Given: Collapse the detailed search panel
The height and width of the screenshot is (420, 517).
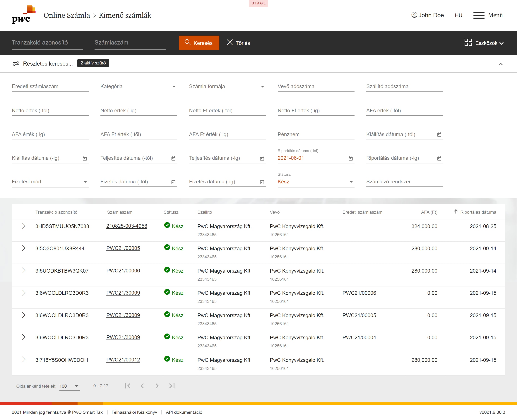Looking at the screenshot, I should (501, 64).
